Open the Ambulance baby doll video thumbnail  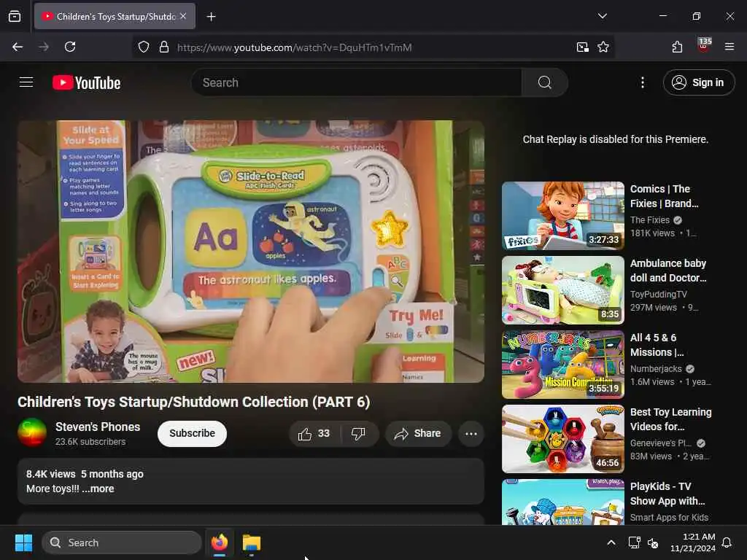(x=563, y=290)
